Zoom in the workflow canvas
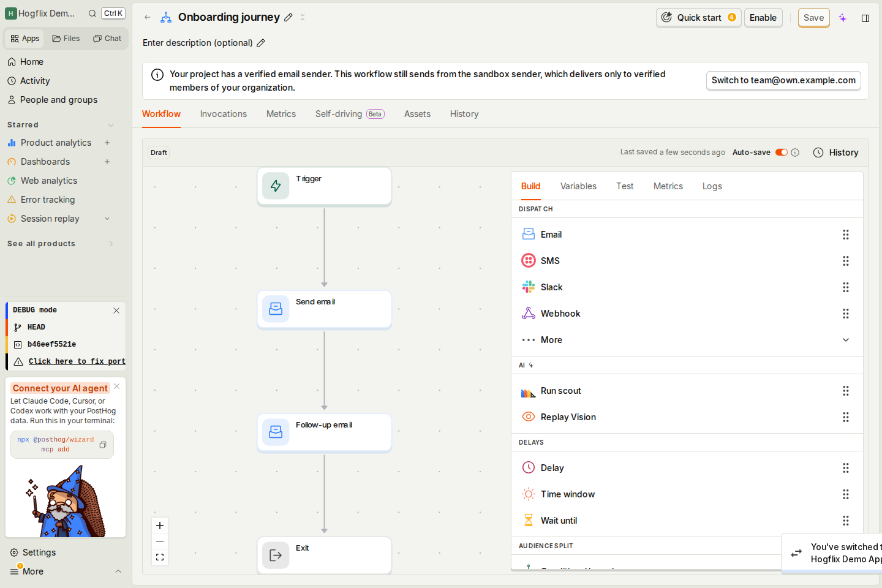Image resolution: width=882 pixels, height=588 pixels. (x=160, y=526)
